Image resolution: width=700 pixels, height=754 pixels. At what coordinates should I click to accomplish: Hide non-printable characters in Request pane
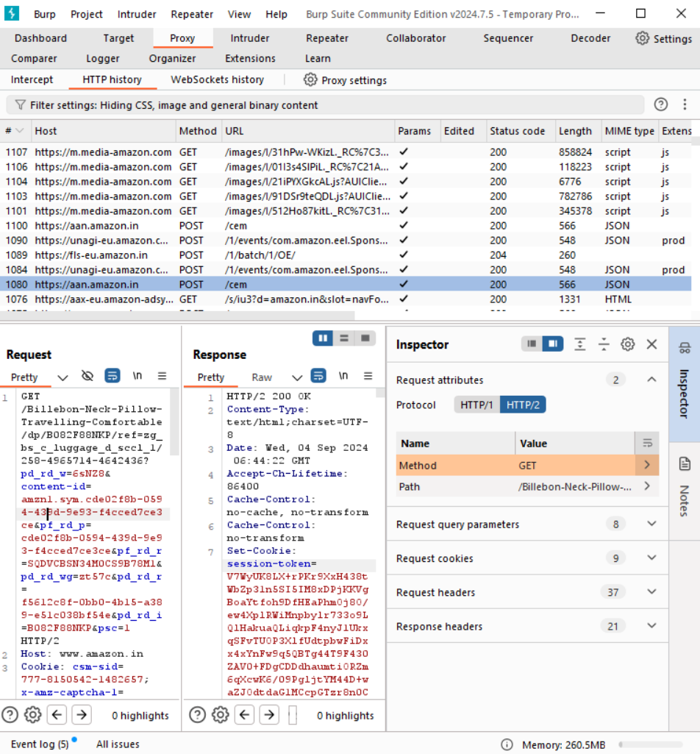tap(87, 376)
